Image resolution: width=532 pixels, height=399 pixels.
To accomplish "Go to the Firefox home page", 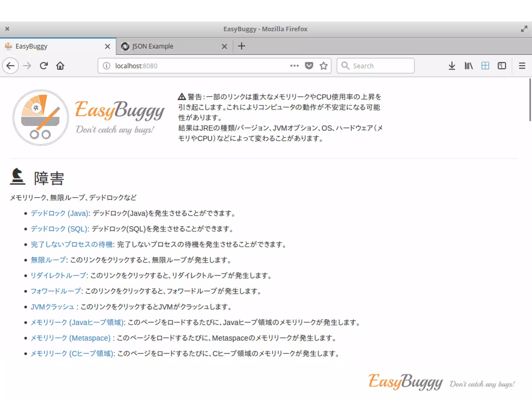I will pyautogui.click(x=60, y=66).
